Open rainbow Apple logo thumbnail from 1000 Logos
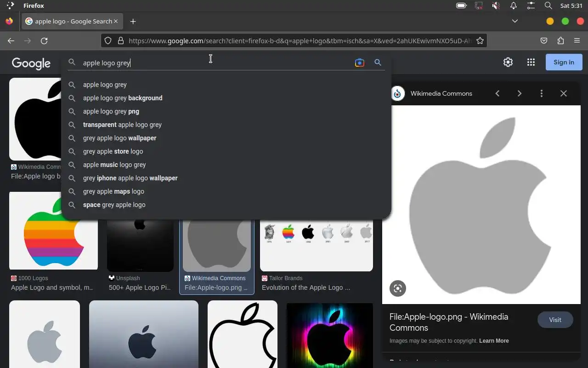The height and width of the screenshot is (368, 588). [x=53, y=231]
